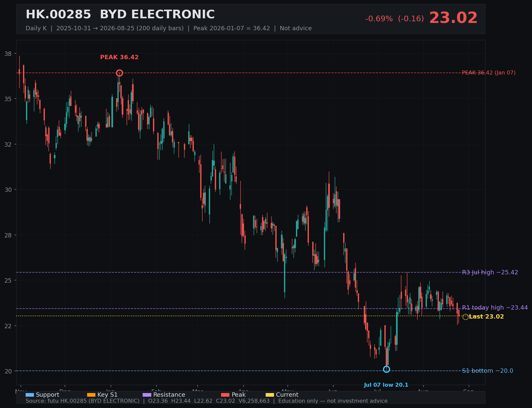
Task: Click the "Jul 07 low 20.1" annotation
Action: (386, 385)
